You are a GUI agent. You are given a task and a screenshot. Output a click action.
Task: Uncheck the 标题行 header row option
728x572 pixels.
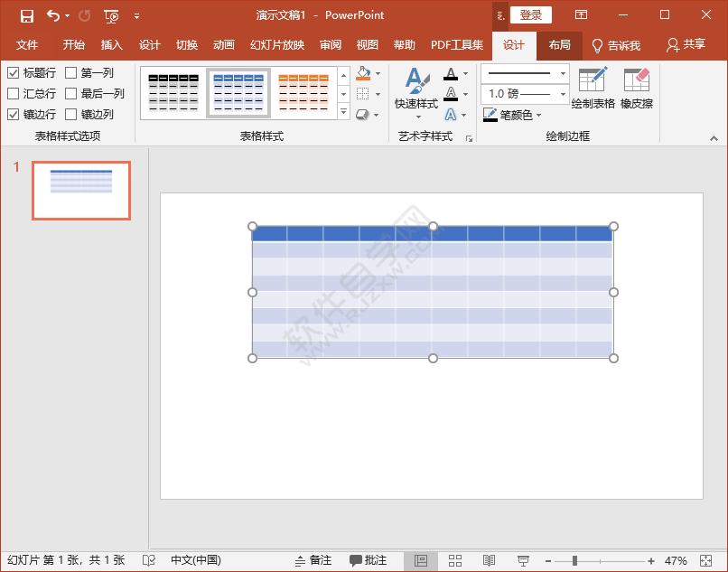coord(13,72)
